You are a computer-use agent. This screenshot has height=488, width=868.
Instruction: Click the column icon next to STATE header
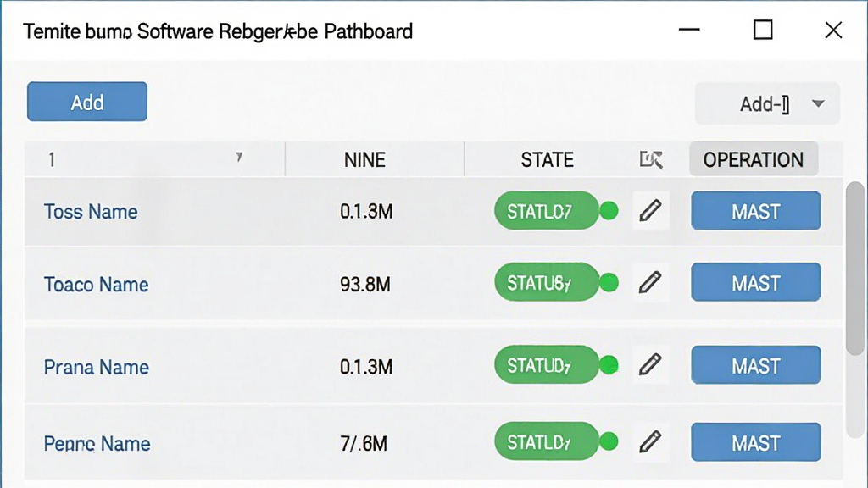click(x=651, y=160)
